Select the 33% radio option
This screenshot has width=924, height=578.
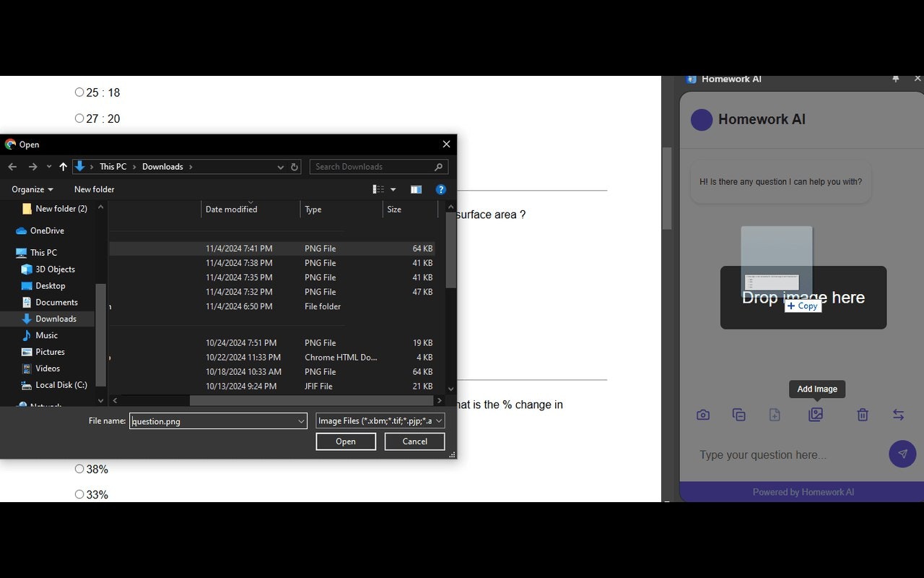coord(79,494)
